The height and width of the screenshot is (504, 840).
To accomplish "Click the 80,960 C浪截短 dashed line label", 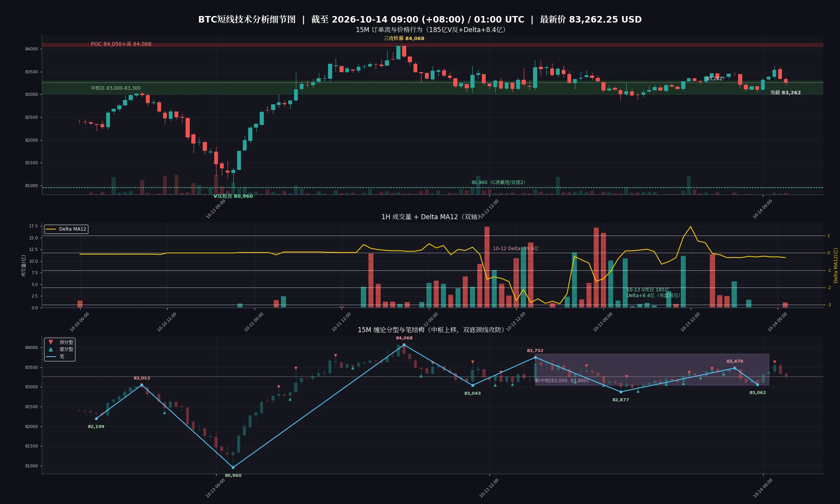I will 499,183.
